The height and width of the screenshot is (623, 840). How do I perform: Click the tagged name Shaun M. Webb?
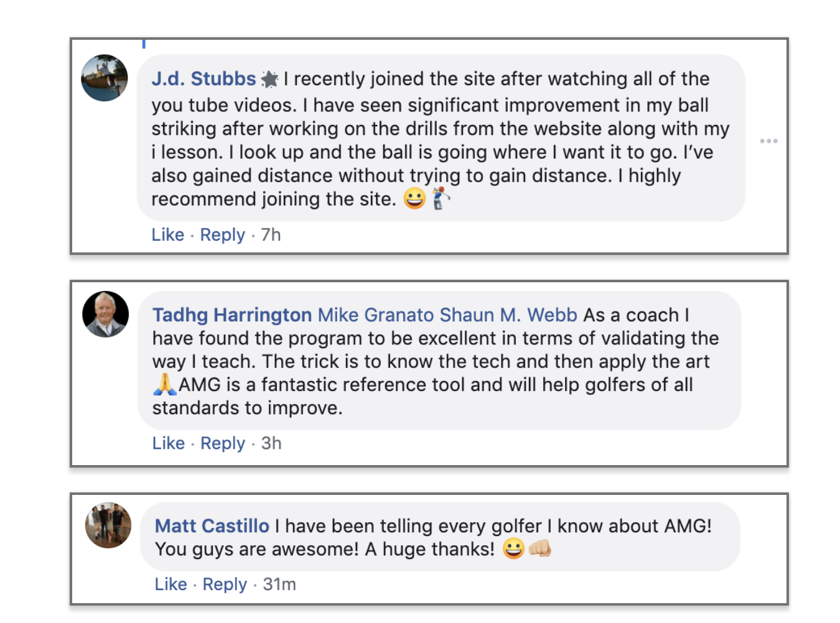click(x=508, y=315)
